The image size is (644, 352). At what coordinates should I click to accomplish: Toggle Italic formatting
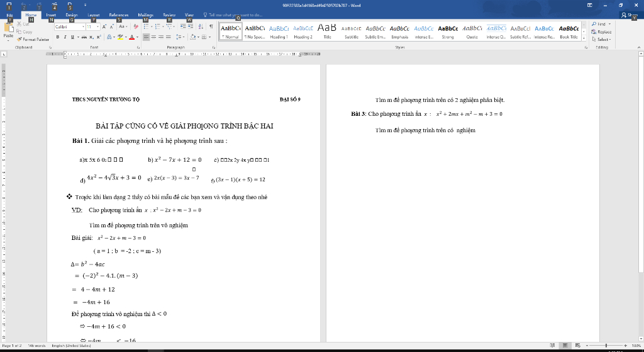tap(65, 37)
